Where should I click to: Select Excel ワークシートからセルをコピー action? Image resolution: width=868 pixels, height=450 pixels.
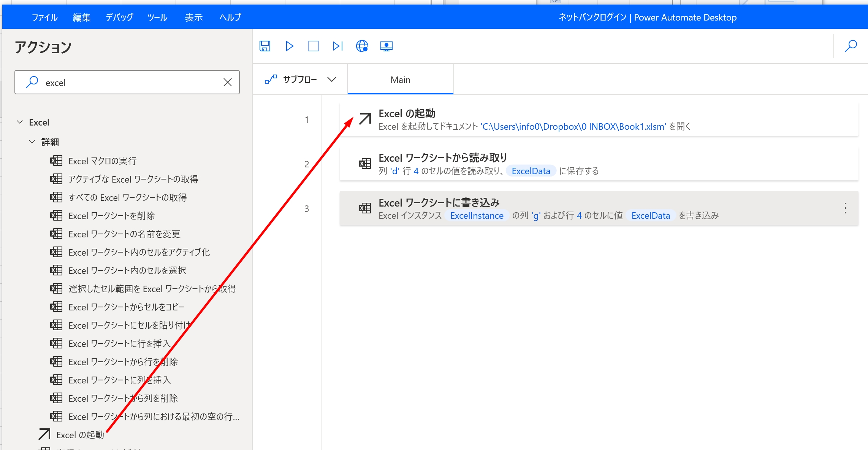(126, 307)
